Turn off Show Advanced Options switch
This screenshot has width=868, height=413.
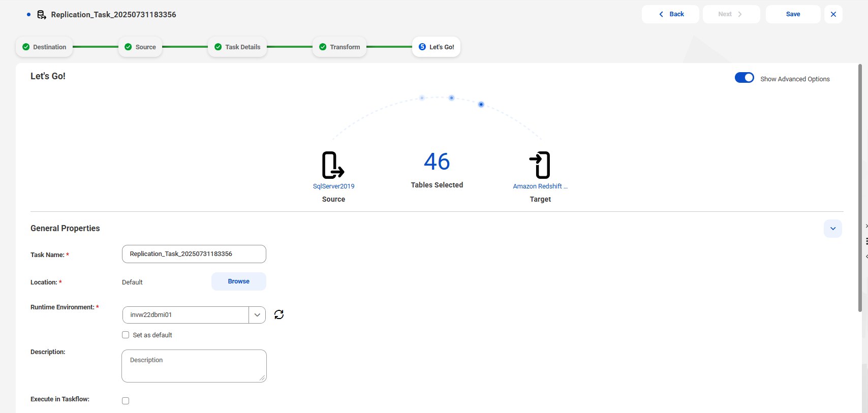[745, 78]
